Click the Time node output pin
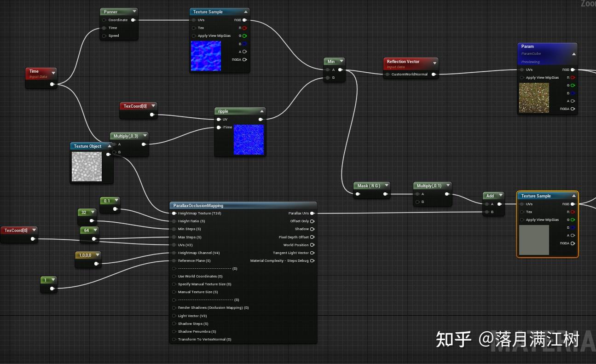This screenshot has height=364, width=596. 52,84
